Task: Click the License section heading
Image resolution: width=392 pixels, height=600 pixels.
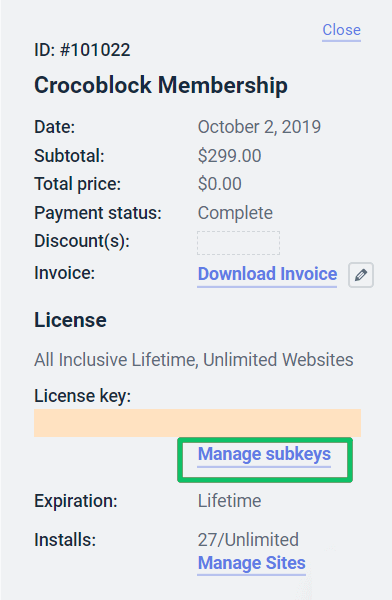Action: pyautogui.click(x=70, y=320)
